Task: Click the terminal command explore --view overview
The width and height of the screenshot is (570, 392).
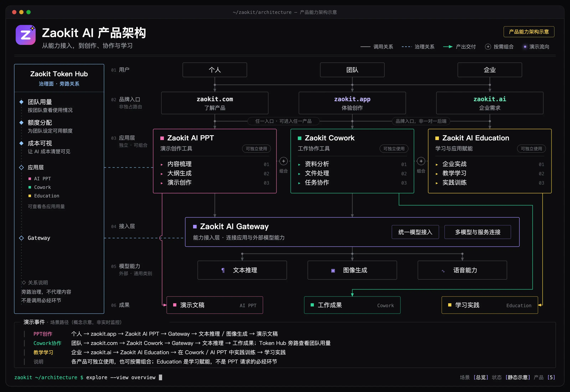Action: click(x=121, y=378)
